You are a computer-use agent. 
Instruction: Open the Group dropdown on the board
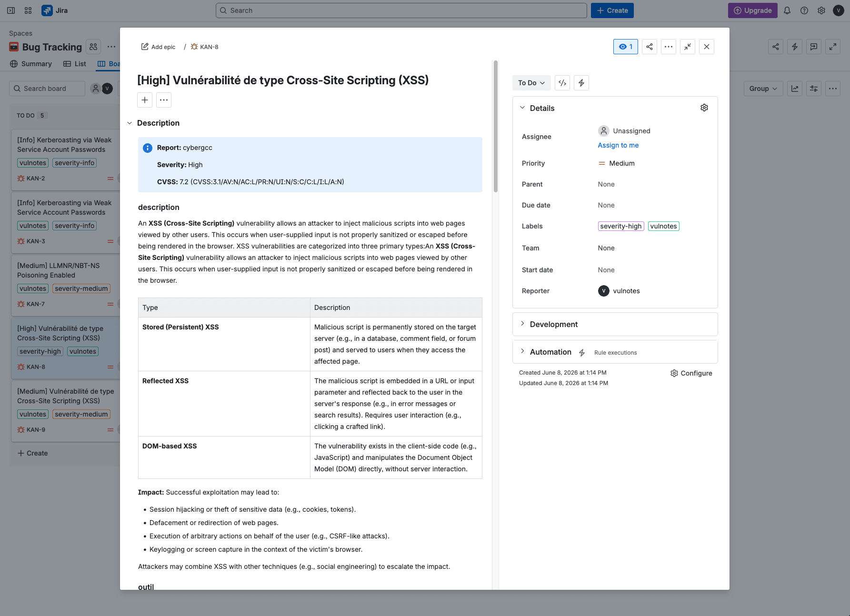tap(763, 89)
